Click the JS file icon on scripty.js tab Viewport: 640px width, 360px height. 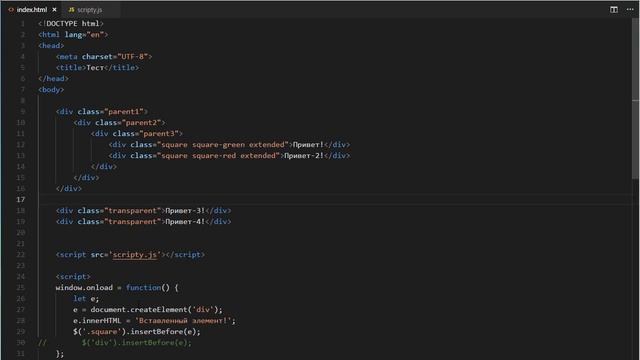pyautogui.click(x=71, y=9)
